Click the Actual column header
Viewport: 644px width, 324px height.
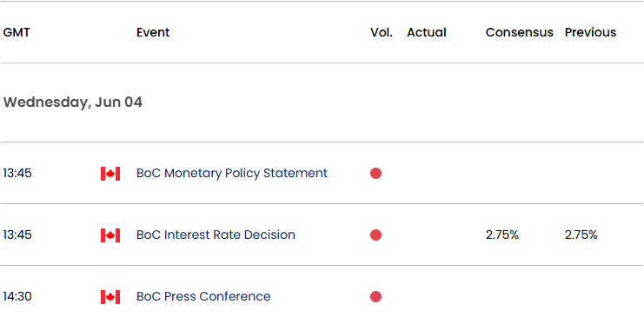coord(427,32)
